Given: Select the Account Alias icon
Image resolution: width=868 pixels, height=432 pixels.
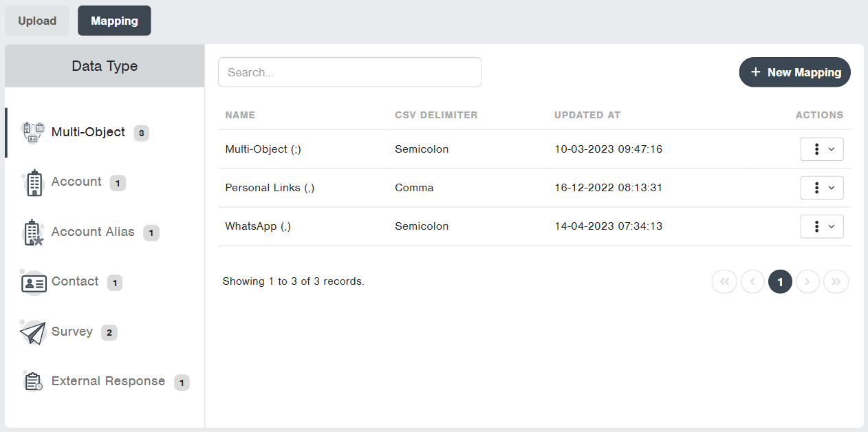Looking at the screenshot, I should (33, 232).
